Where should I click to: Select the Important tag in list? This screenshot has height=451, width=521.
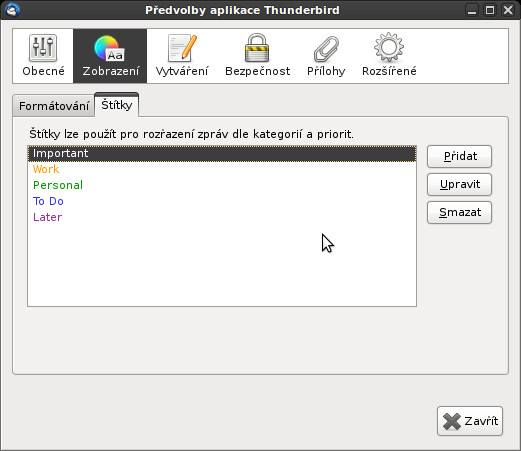(x=222, y=153)
